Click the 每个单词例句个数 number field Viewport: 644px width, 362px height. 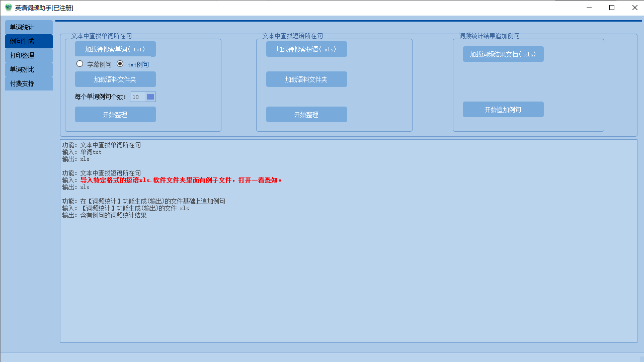pos(137,97)
